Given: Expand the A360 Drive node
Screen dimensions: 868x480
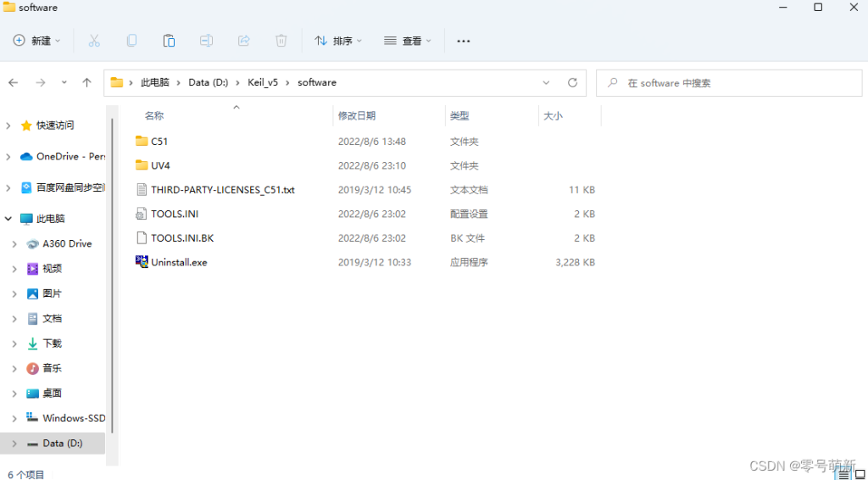Looking at the screenshot, I should click(14, 243).
